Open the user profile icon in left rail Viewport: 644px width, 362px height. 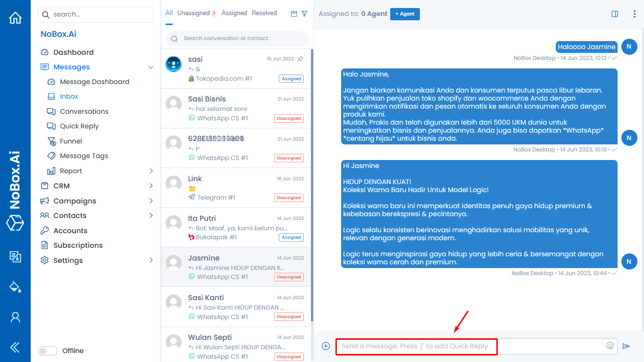(15, 317)
